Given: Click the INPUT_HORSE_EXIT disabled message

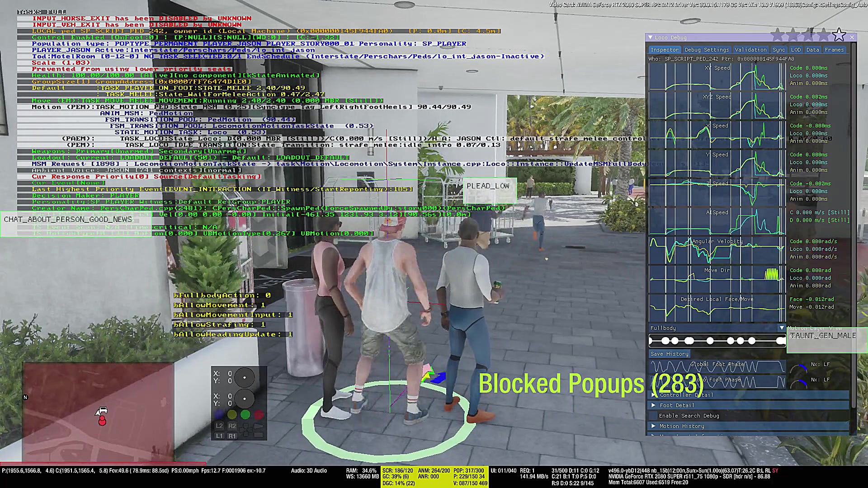Looking at the screenshot, I should pyautogui.click(x=142, y=19).
